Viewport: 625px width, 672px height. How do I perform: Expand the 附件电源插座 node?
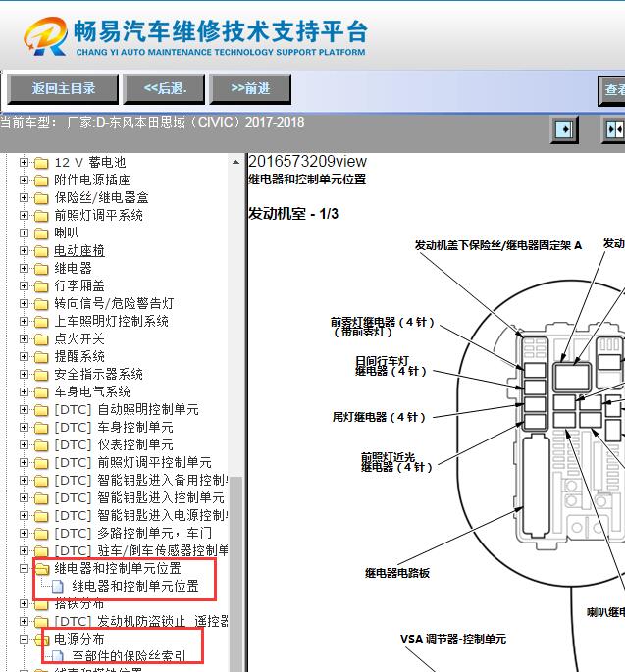click(24, 180)
